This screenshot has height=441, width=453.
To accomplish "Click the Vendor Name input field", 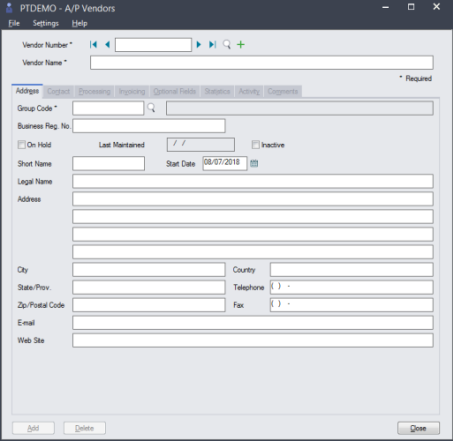I will pyautogui.click(x=262, y=63).
